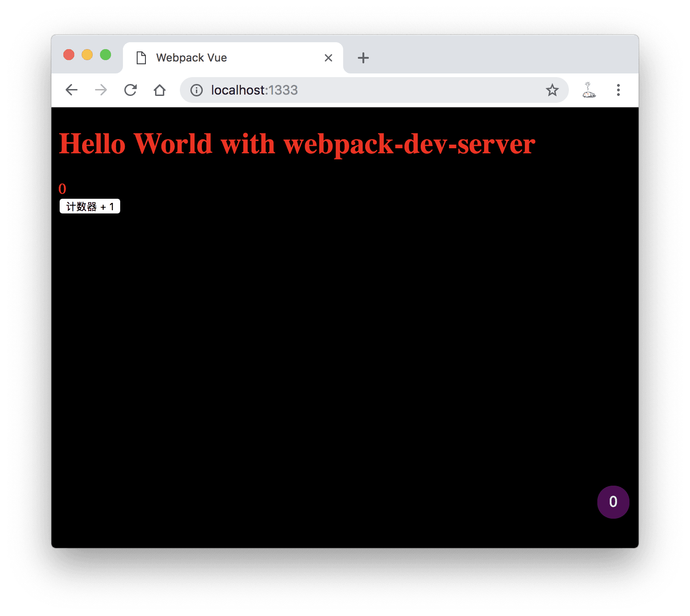Click the red counter value 0

coord(62,189)
